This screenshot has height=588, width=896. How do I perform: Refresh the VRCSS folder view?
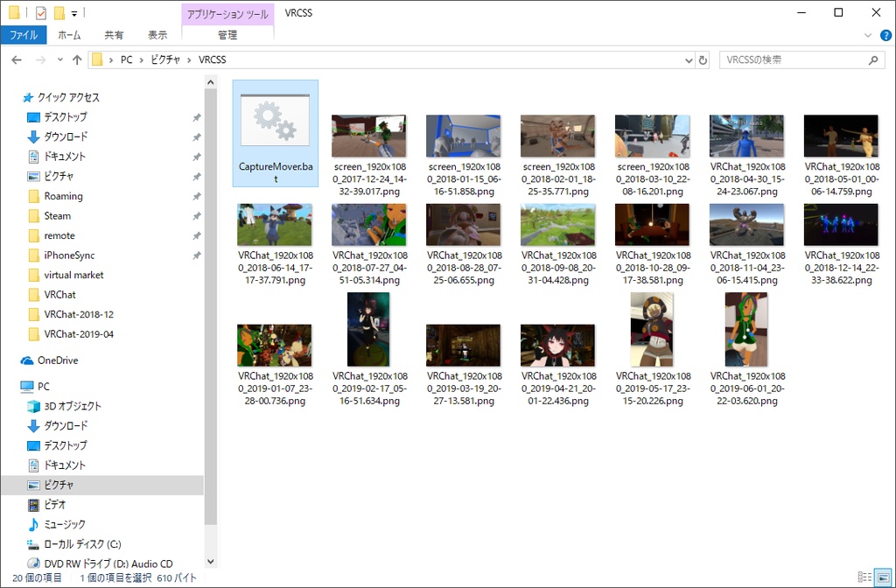tap(703, 60)
